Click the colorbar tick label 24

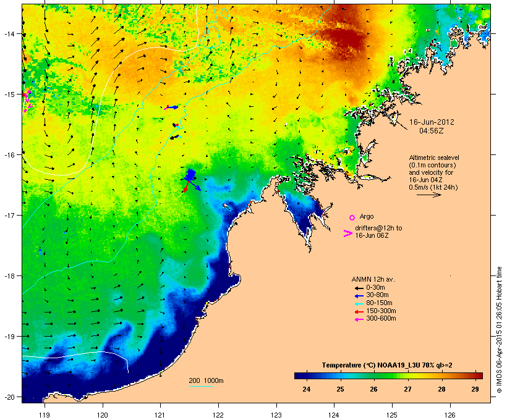[306, 389]
